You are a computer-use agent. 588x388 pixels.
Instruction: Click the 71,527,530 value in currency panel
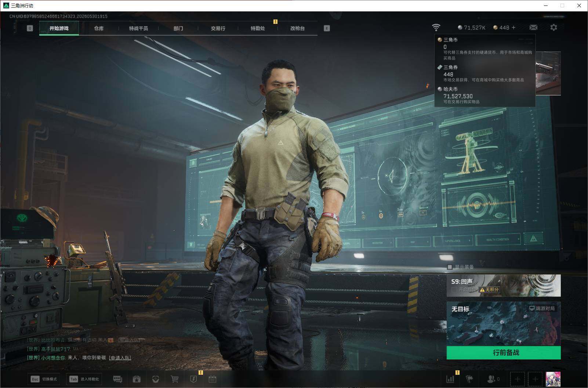click(458, 96)
